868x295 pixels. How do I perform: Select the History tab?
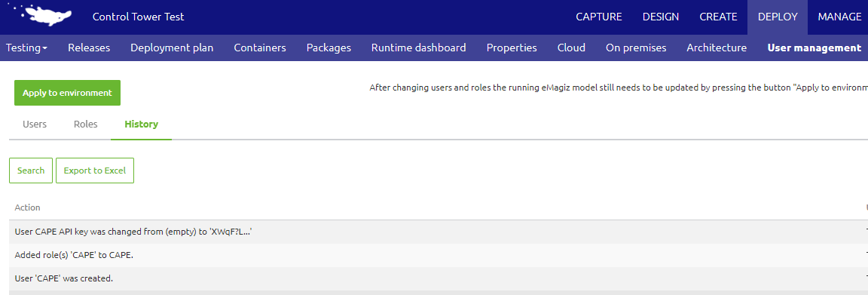click(141, 124)
